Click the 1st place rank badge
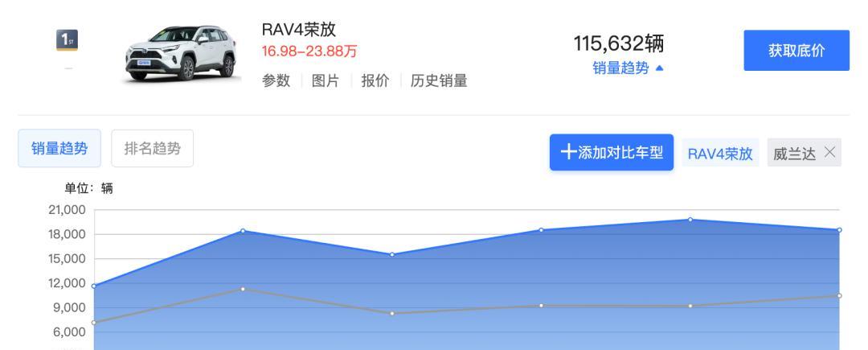The width and height of the screenshot is (868, 350). click(x=67, y=40)
